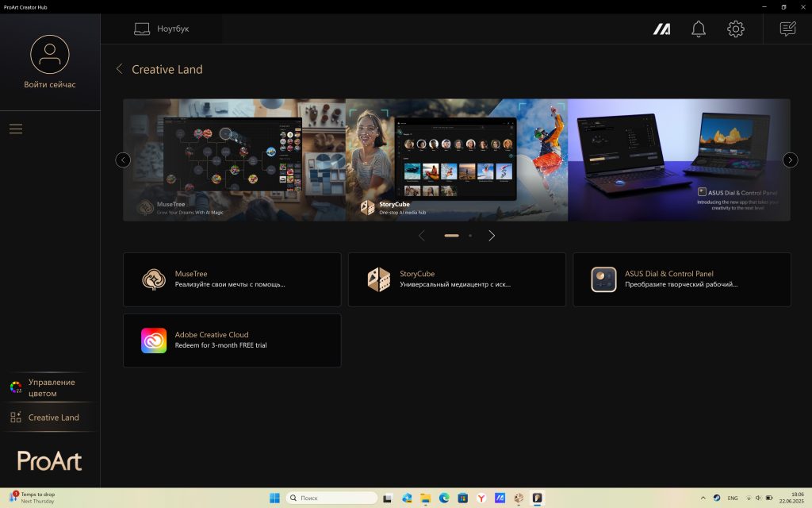Viewport: 812px width, 508px height.
Task: Open 'Управление цветом' in the sidebar
Action: coord(50,387)
